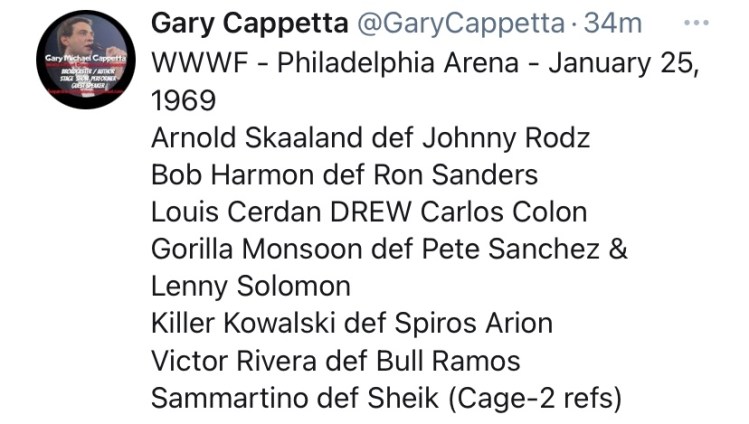Click the year 1969 in the tweet
The height and width of the screenshot is (424, 749).
coord(183,100)
